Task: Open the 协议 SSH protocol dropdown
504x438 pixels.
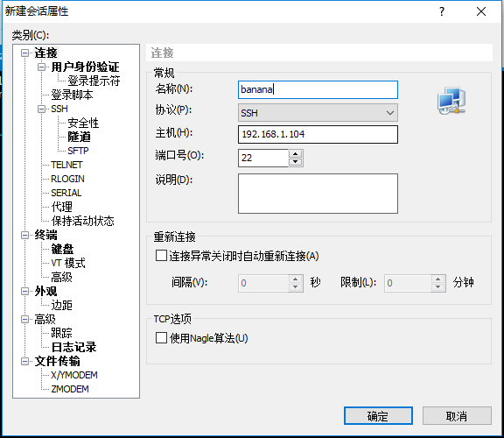Action: click(318, 113)
